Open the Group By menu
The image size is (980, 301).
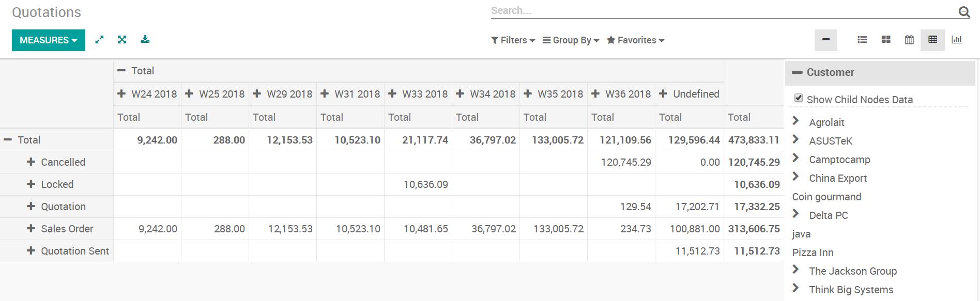click(571, 40)
